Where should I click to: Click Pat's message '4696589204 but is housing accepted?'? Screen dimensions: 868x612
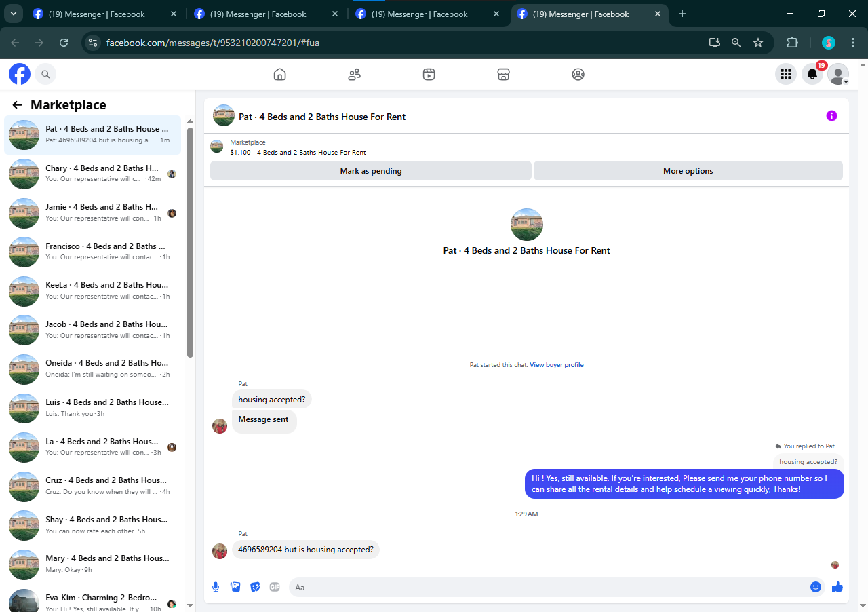(306, 550)
